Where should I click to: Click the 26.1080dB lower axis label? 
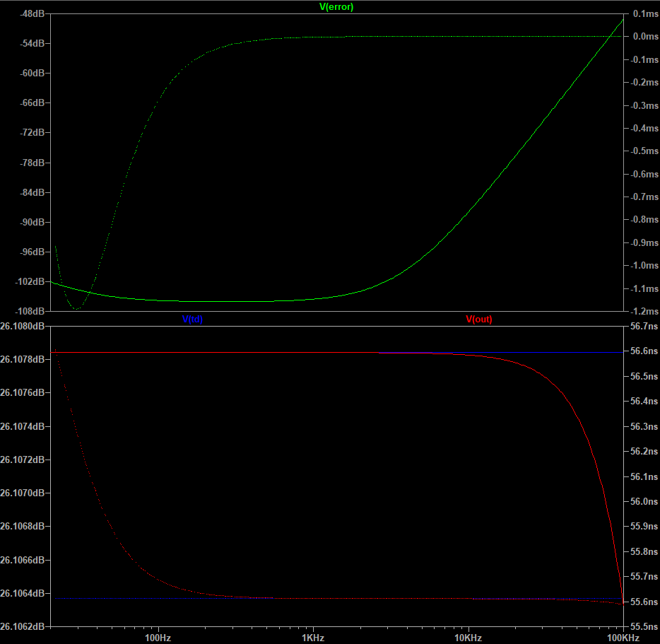click(x=23, y=326)
